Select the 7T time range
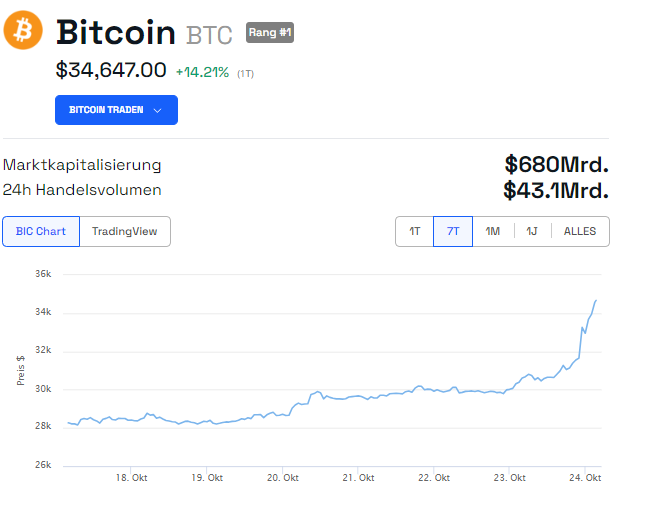 click(x=453, y=231)
